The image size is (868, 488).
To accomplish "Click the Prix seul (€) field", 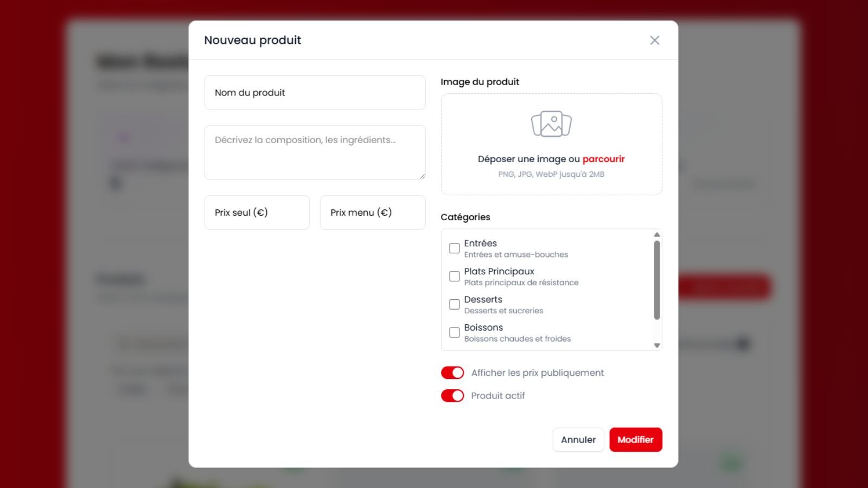I will [x=257, y=213].
